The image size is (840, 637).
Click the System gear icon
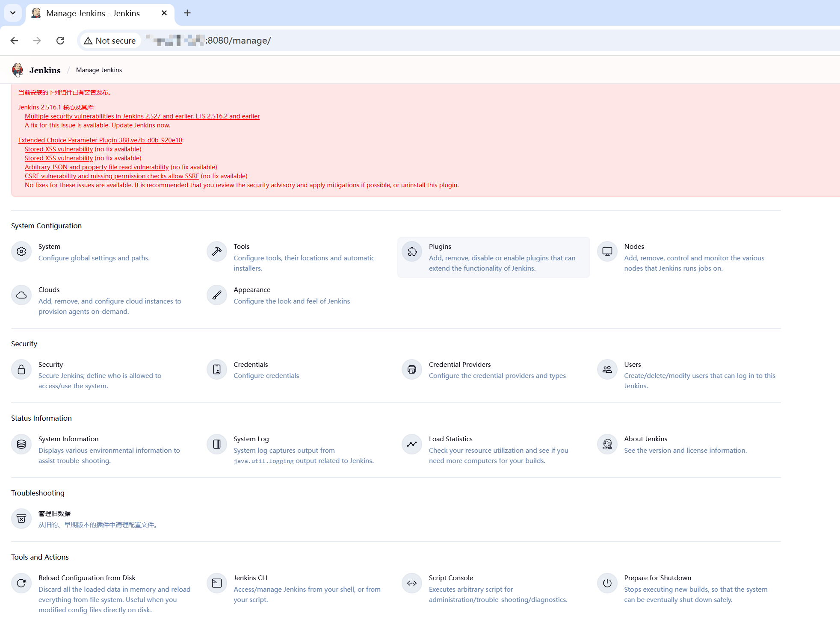tap(21, 252)
